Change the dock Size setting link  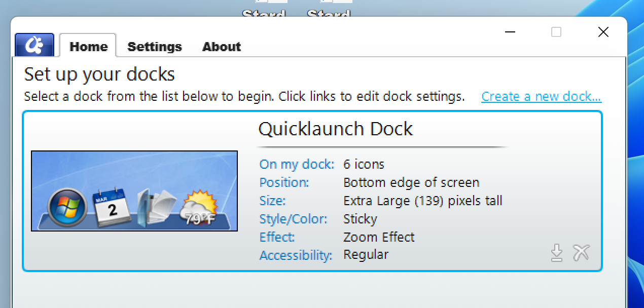(x=272, y=201)
